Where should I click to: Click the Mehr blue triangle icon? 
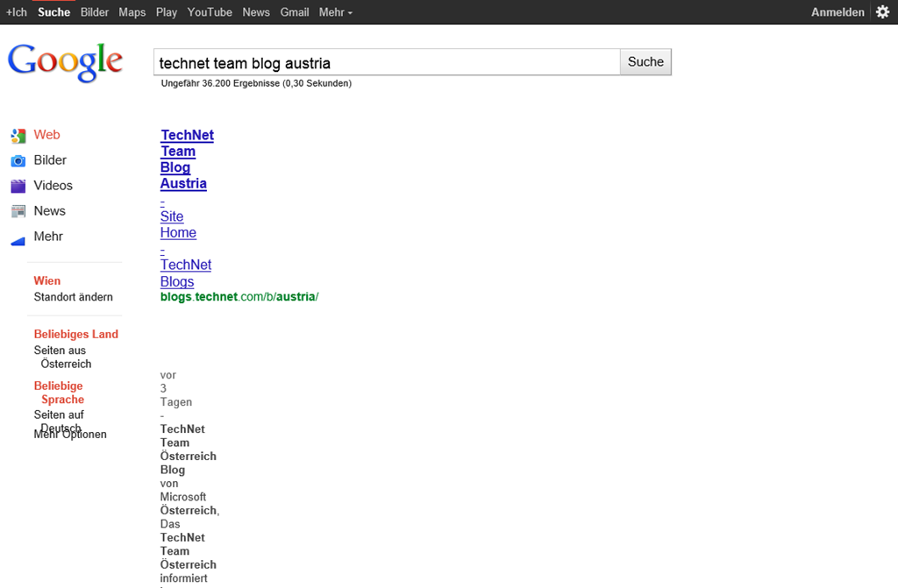click(18, 237)
